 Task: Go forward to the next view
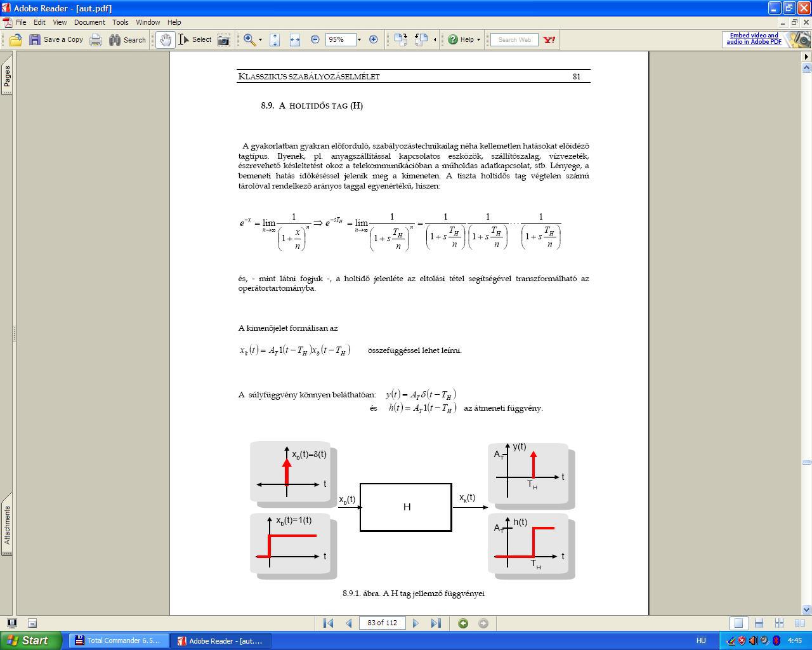pos(483,623)
